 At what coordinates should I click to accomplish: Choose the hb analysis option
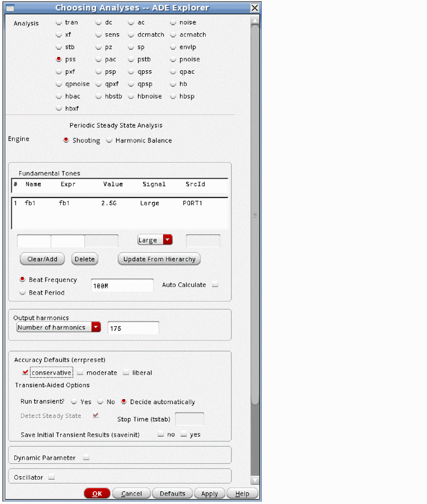[x=173, y=84]
